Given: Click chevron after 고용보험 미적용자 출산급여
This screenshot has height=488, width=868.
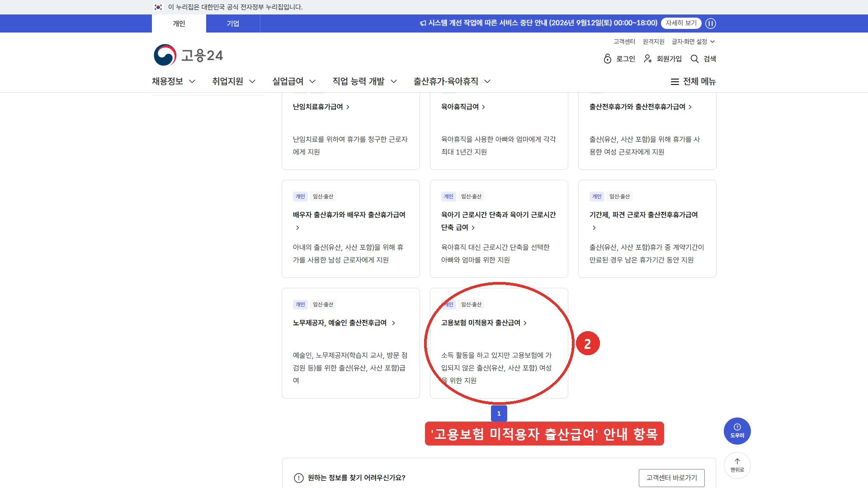Looking at the screenshot, I should tap(525, 323).
